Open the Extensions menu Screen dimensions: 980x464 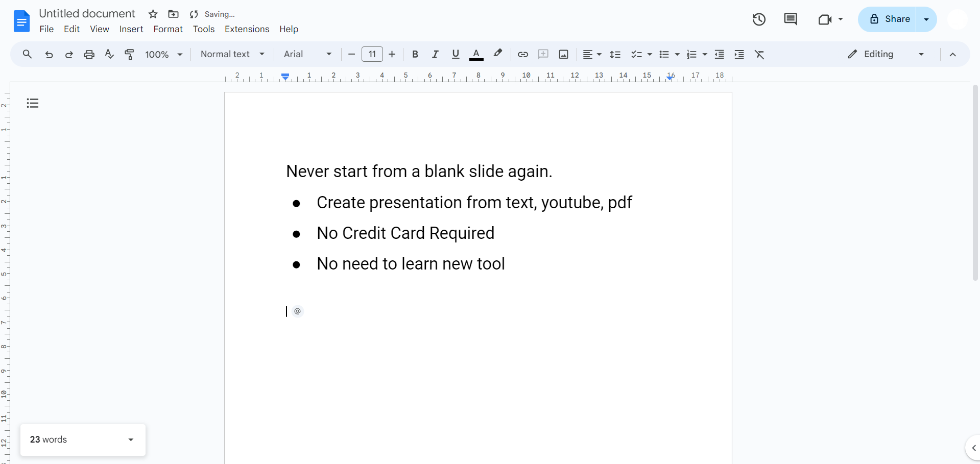[247, 29]
